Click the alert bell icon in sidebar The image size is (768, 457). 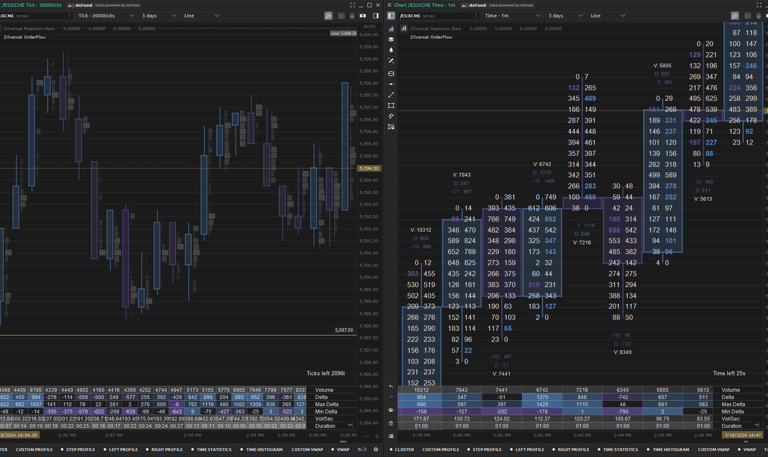tap(391, 50)
